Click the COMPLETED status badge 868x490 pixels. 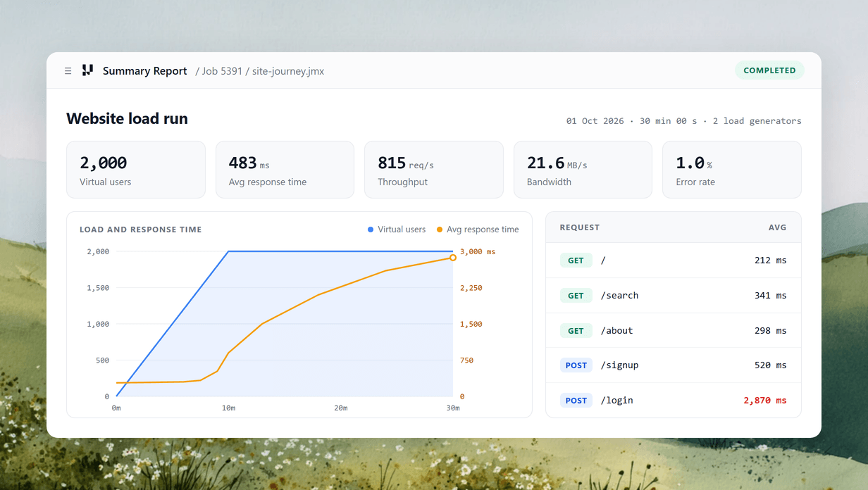pos(769,70)
